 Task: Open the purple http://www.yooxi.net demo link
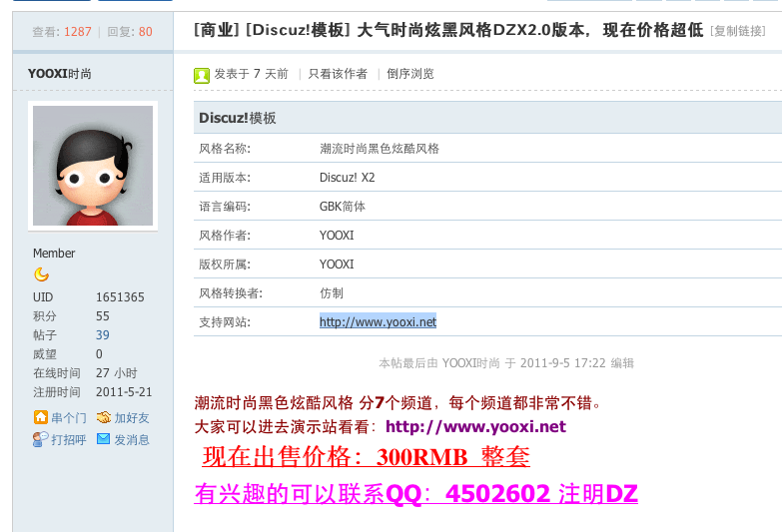coord(475,427)
